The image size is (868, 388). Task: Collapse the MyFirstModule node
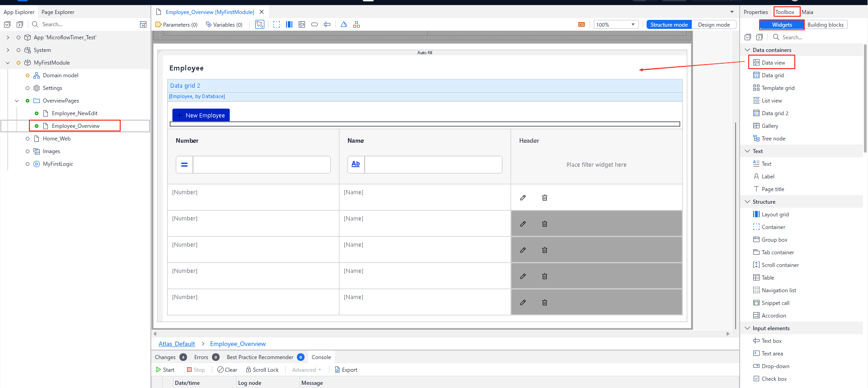(8, 63)
